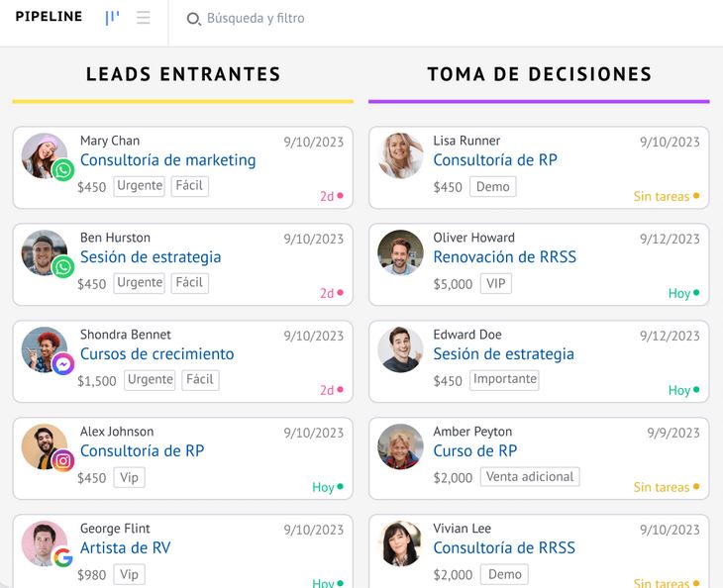The image size is (723, 588).
Task: Click Mary Chan's WhatsApp icon
Action: click(x=63, y=170)
